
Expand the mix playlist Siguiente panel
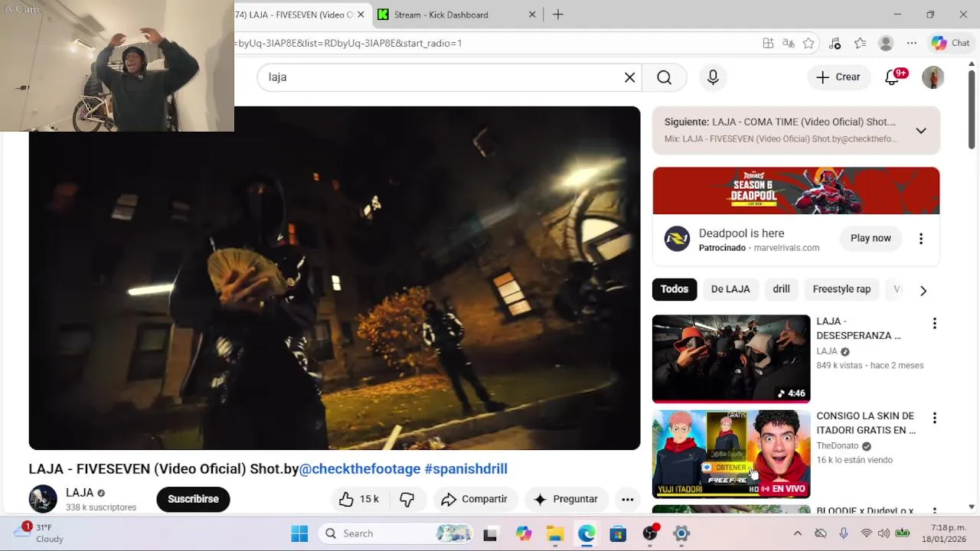(x=921, y=130)
